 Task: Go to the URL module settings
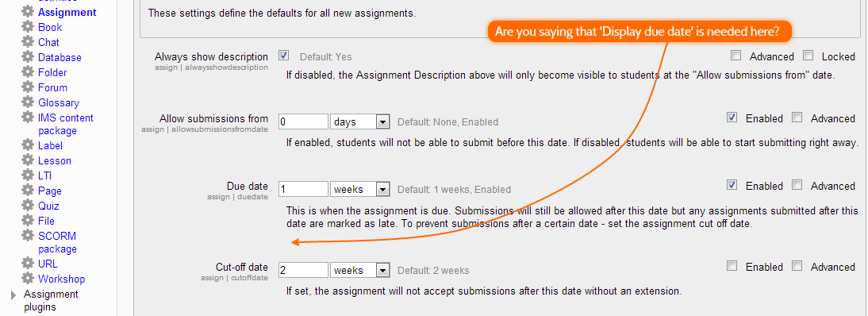point(48,264)
